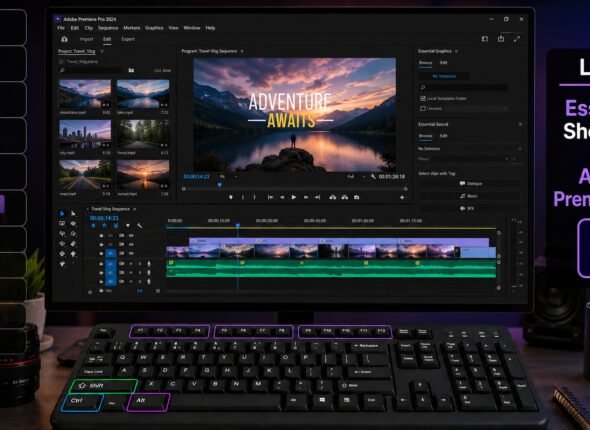Click Export in the header bar
The height and width of the screenshot is (430, 590).
(x=128, y=39)
